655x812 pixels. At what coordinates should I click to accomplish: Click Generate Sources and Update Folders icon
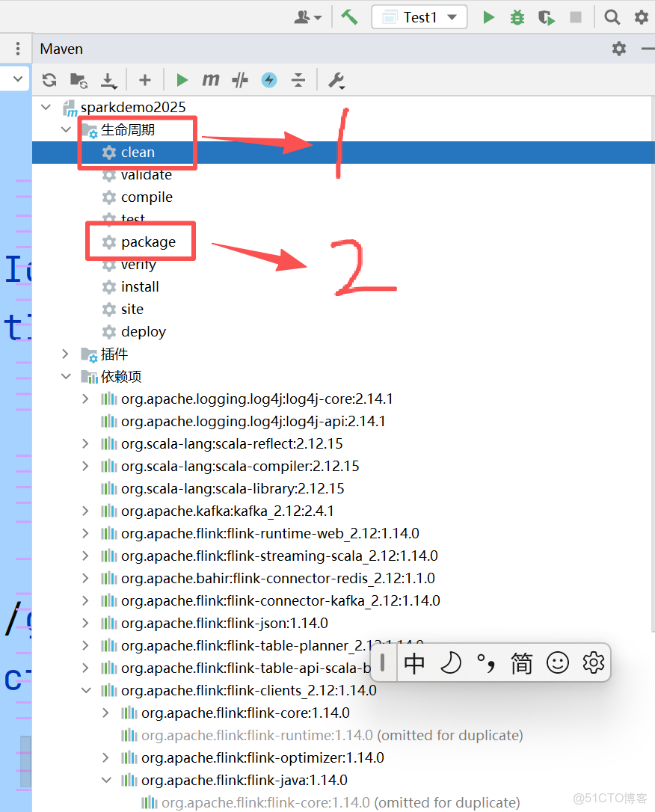(x=79, y=80)
